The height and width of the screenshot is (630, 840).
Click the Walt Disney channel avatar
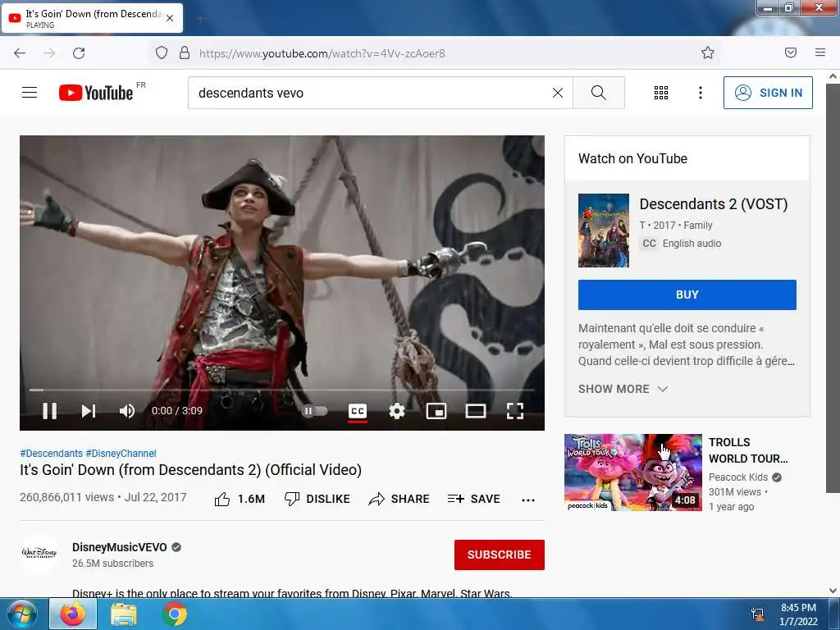[x=39, y=553]
